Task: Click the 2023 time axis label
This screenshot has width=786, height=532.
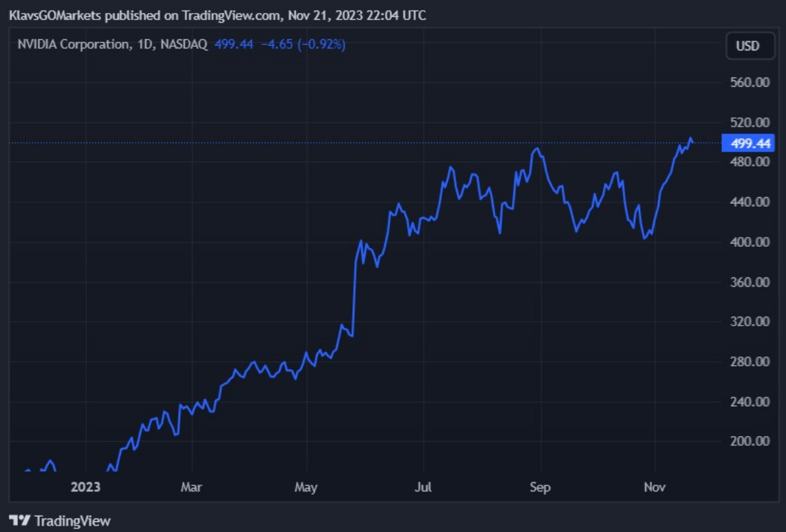Action: tap(85, 487)
